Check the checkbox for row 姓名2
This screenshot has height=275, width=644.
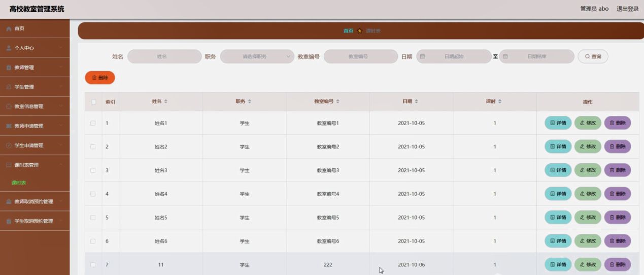pyautogui.click(x=93, y=147)
